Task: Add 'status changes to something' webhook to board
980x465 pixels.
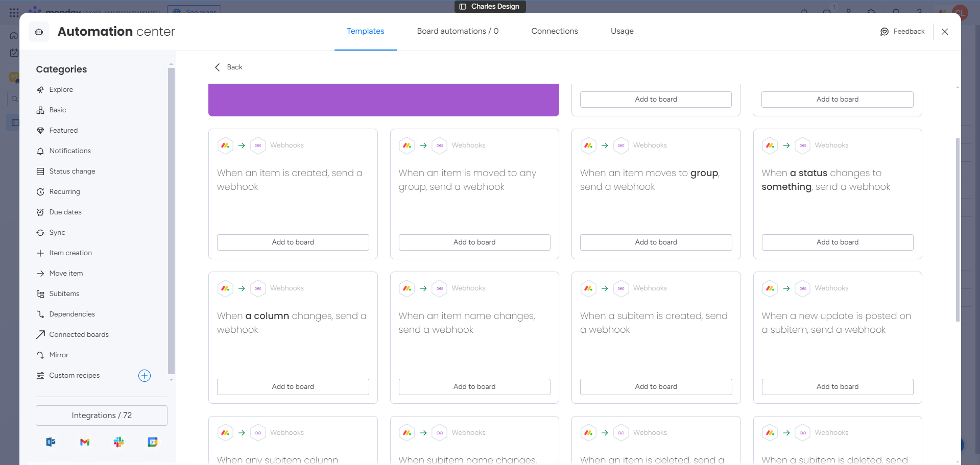Action: (x=838, y=242)
